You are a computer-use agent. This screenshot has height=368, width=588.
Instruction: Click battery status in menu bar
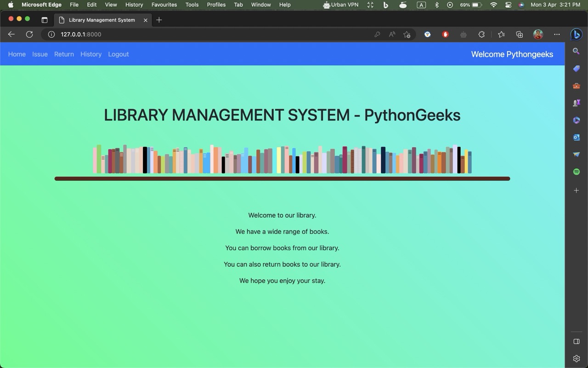pos(471,5)
